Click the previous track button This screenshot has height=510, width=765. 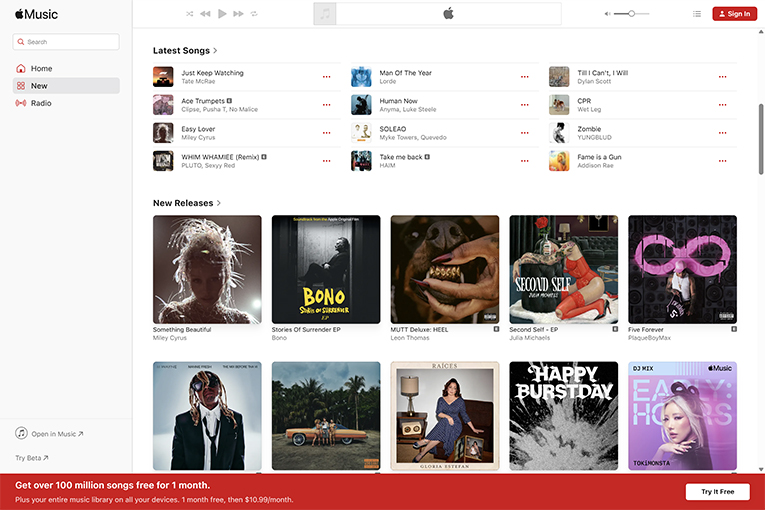point(205,14)
